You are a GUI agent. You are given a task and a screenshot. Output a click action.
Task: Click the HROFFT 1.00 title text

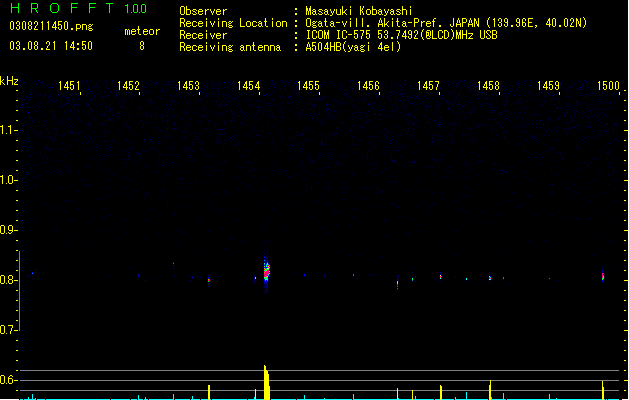click(x=78, y=8)
